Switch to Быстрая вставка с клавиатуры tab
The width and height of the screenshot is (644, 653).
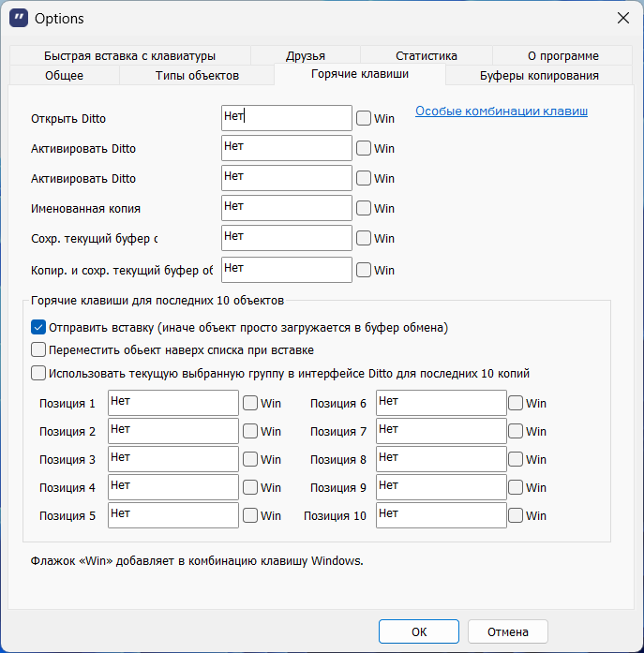click(129, 56)
